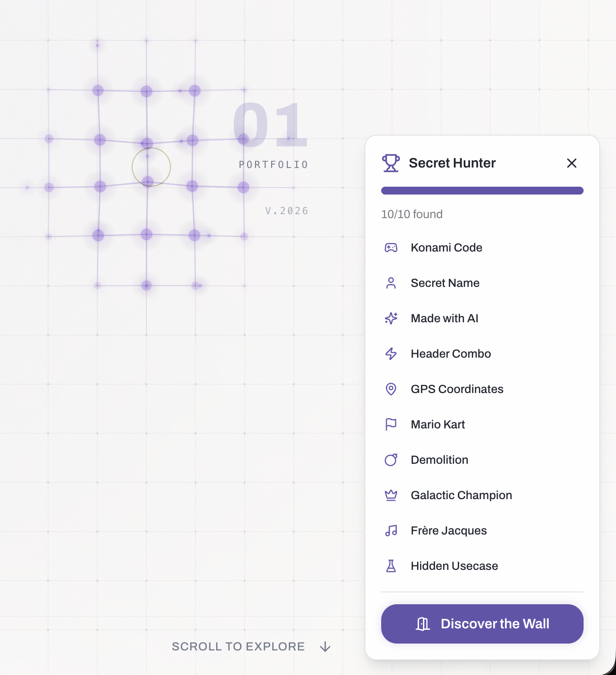Click the crown icon for Galactic Champion
The height and width of the screenshot is (675, 616).
click(391, 495)
